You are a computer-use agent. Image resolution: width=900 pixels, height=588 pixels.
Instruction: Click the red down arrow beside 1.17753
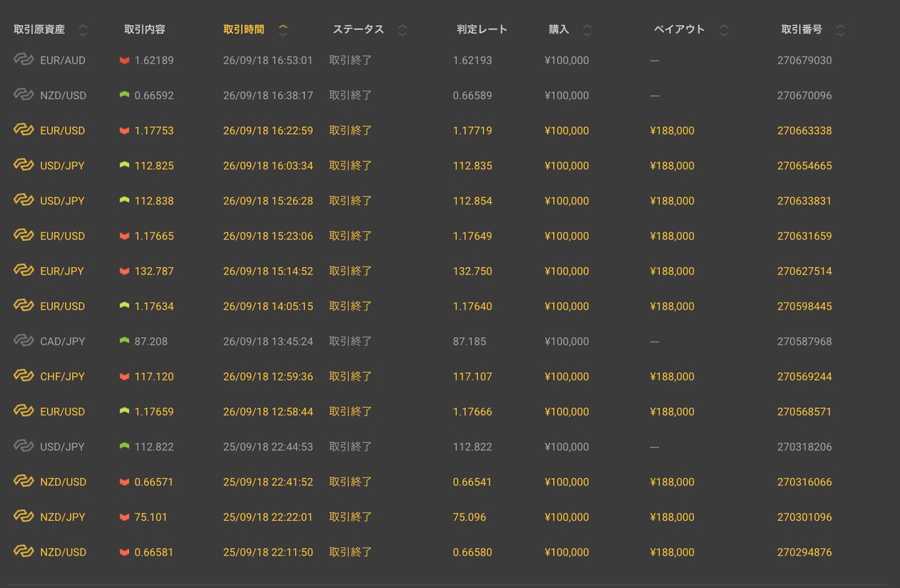[x=124, y=131]
